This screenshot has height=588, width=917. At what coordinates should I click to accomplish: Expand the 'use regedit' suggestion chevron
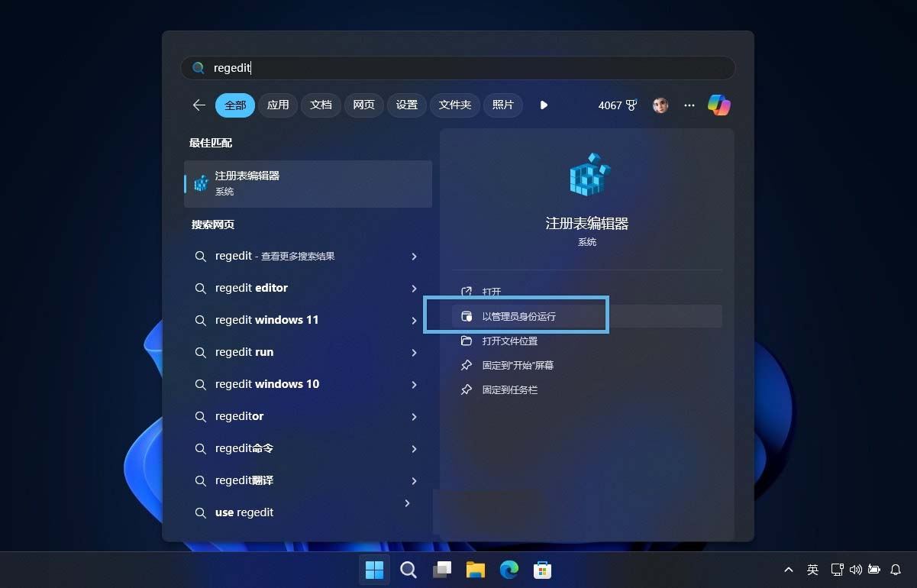pyautogui.click(x=407, y=503)
